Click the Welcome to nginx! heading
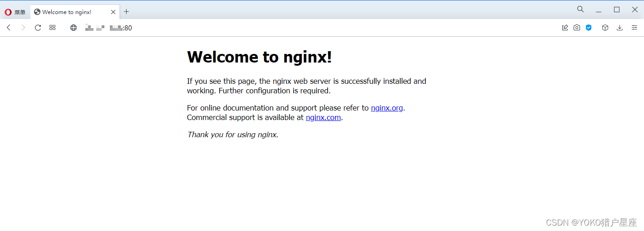Screen dimensions: 644x231 click(x=260, y=57)
